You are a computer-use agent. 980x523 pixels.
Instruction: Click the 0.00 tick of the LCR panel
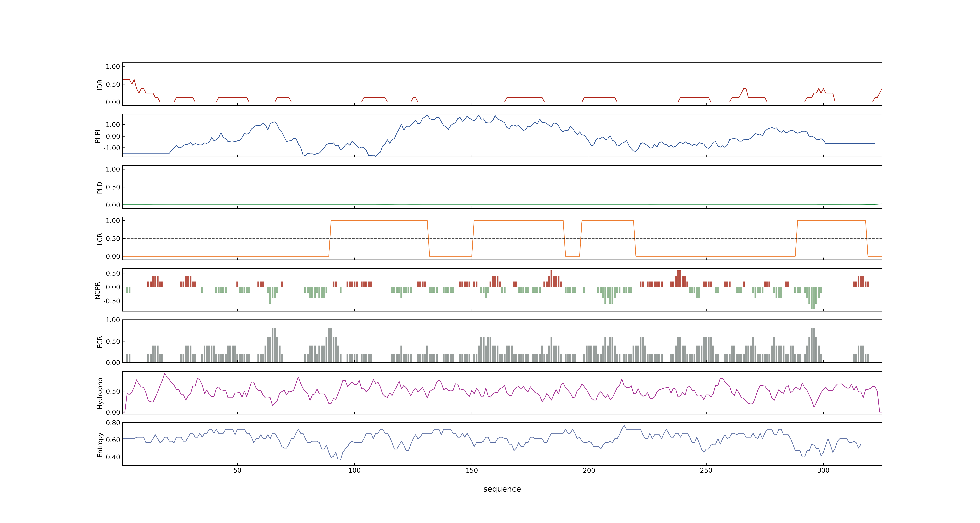pos(113,257)
